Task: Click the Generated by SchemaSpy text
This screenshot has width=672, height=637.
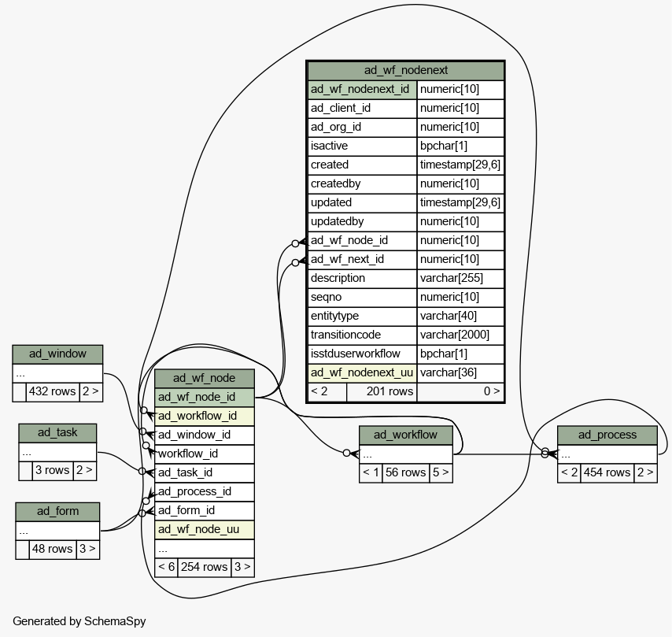Action: [79, 621]
